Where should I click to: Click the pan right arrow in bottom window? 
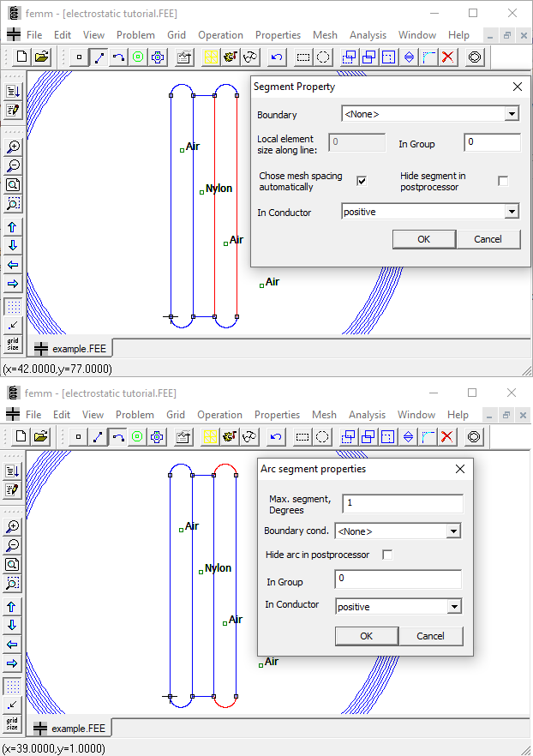[13, 663]
